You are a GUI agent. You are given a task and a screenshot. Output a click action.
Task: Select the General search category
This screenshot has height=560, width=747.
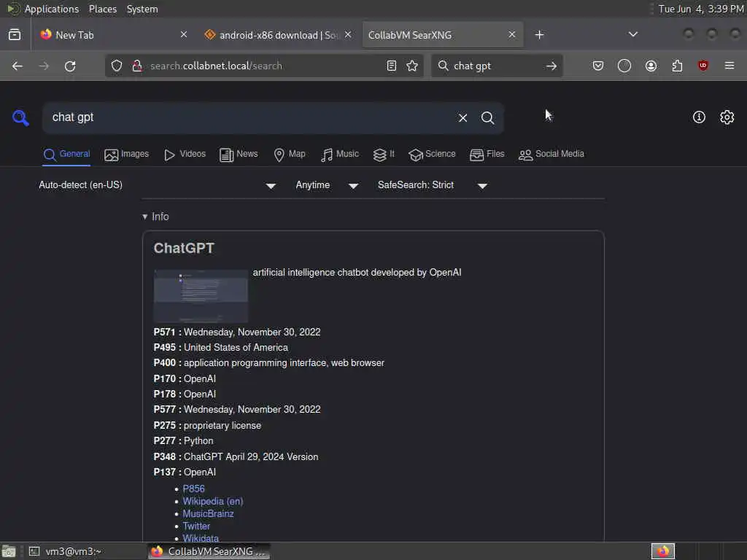66,155
